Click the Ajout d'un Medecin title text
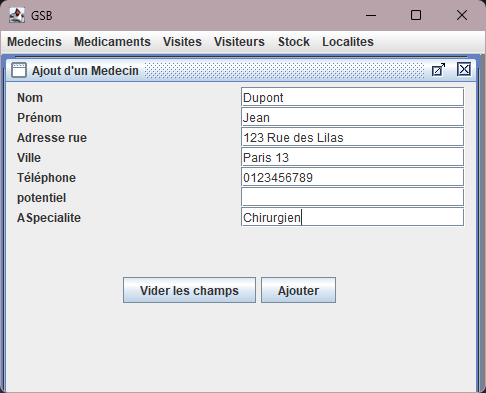 click(85, 71)
